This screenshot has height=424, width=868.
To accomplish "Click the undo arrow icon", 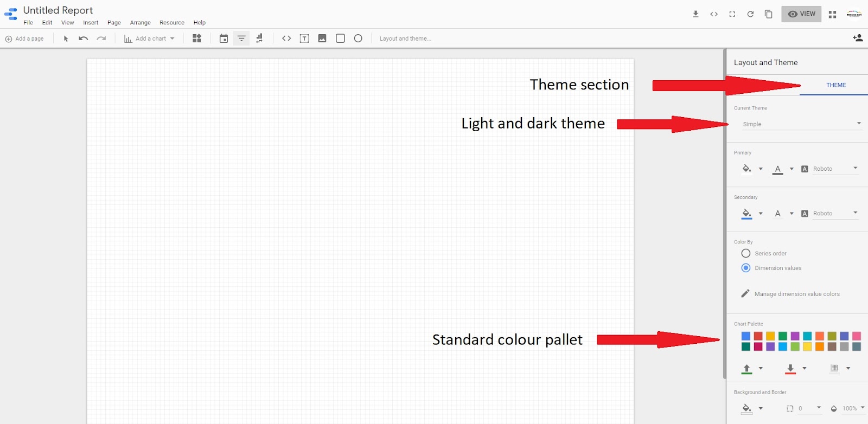I will [x=83, y=38].
